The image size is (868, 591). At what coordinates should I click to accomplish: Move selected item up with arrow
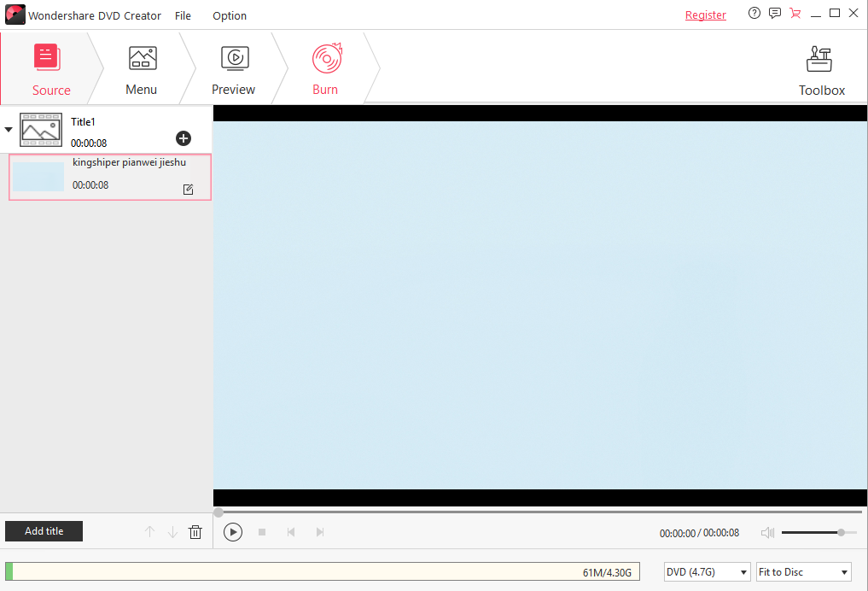click(150, 532)
